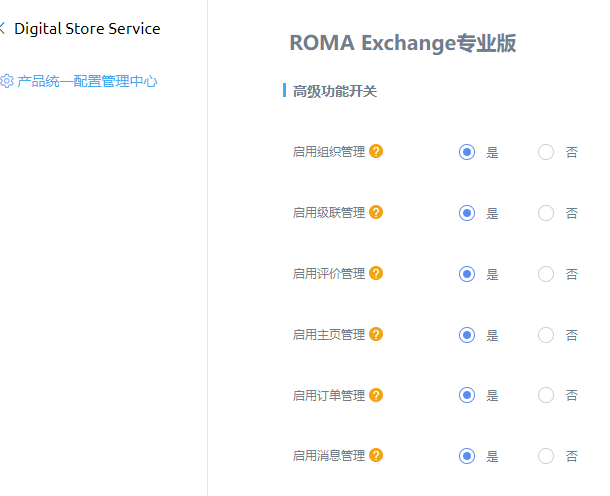The width and height of the screenshot is (610, 496).
Task: Click help icon beside 启用级联管理
Action: point(376,212)
